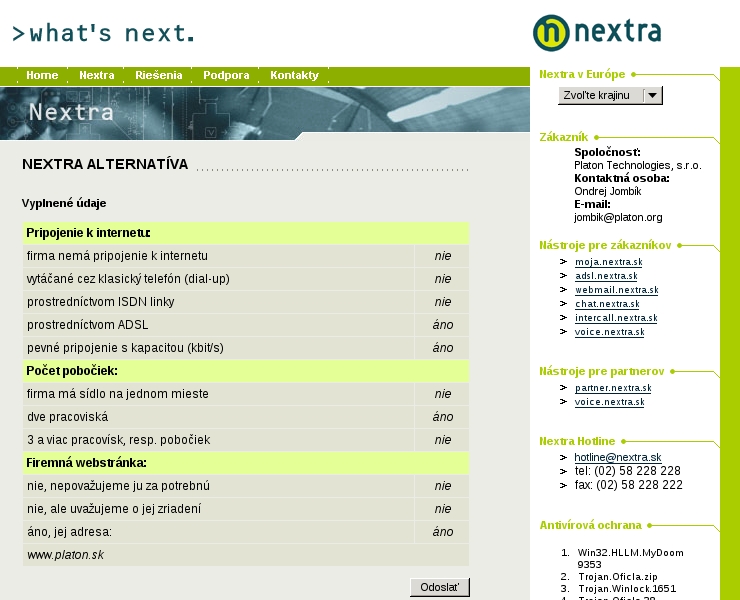
Task: Open the Kontakty menu item
Action: [x=294, y=76]
